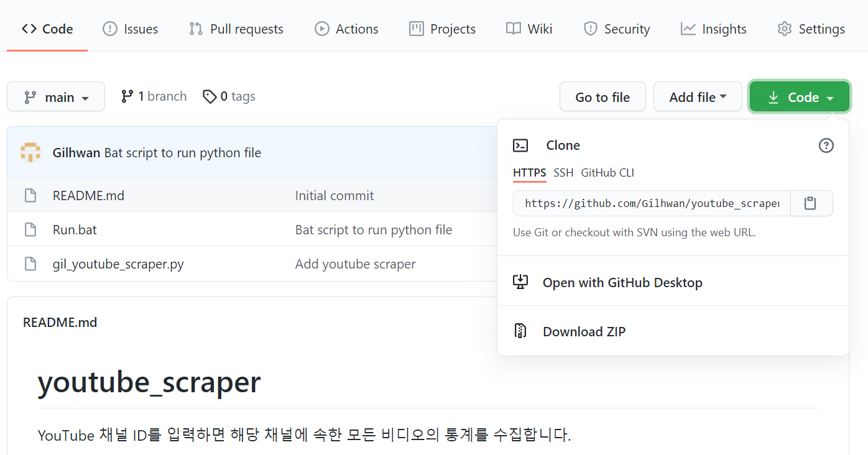
Task: Expand the Add file dropdown
Action: point(698,97)
